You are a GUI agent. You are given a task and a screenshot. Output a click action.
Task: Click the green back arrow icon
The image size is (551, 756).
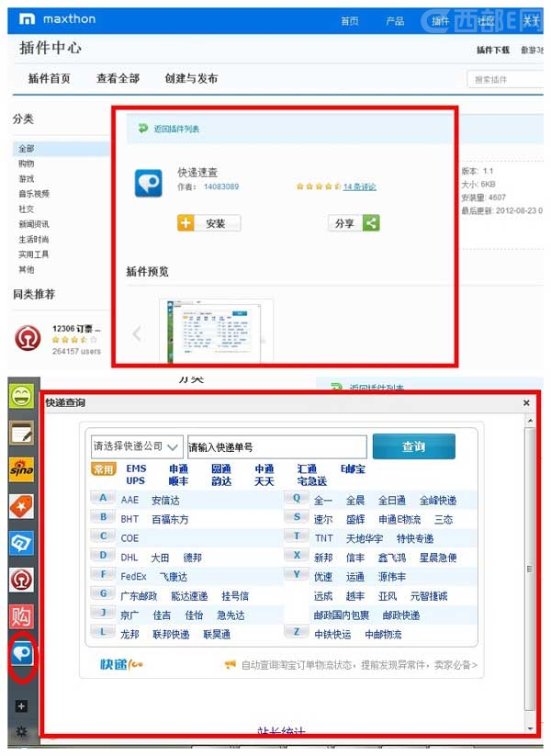click(x=143, y=129)
